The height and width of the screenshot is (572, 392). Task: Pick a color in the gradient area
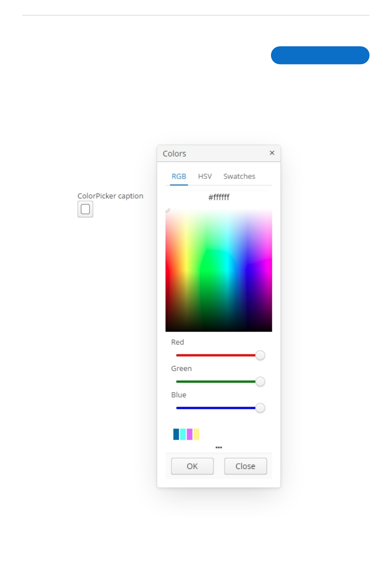pos(219,270)
